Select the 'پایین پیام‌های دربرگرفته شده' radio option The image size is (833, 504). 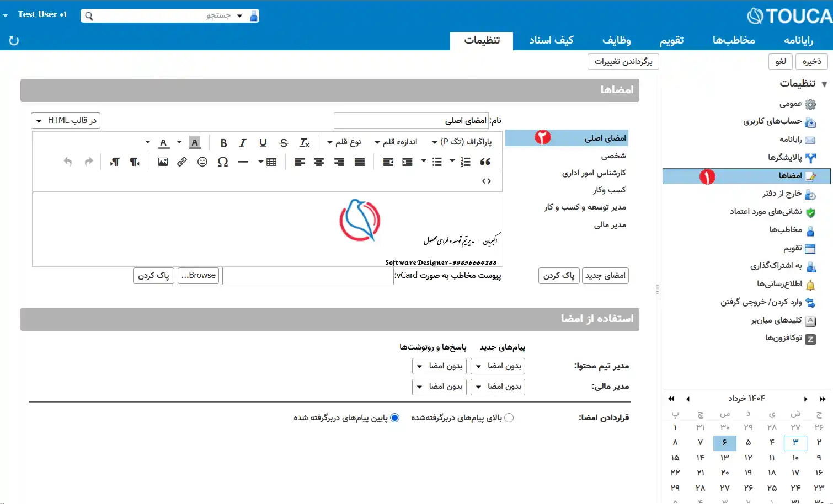click(394, 418)
